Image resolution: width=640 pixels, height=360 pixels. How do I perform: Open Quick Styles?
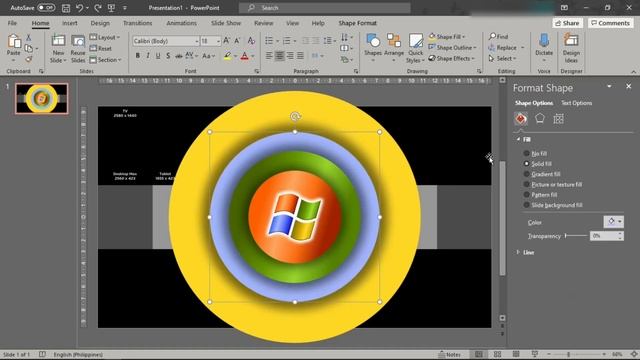[x=416, y=49]
